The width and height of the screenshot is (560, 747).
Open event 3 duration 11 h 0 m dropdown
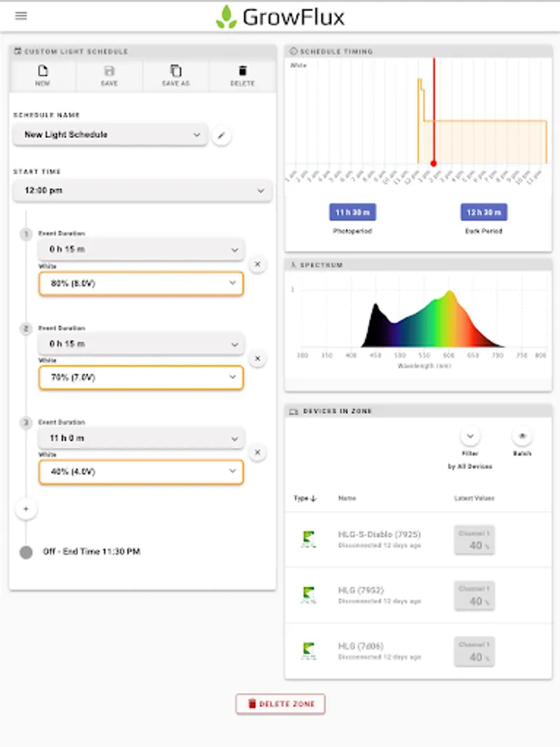[141, 437]
